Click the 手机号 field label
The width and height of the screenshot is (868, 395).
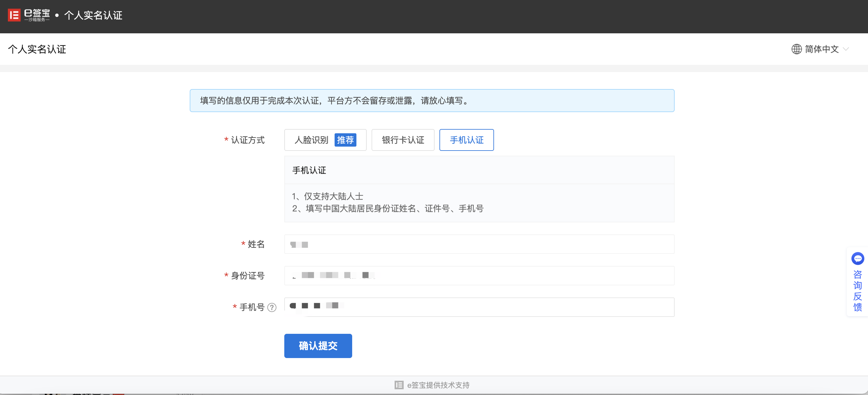[x=252, y=307]
